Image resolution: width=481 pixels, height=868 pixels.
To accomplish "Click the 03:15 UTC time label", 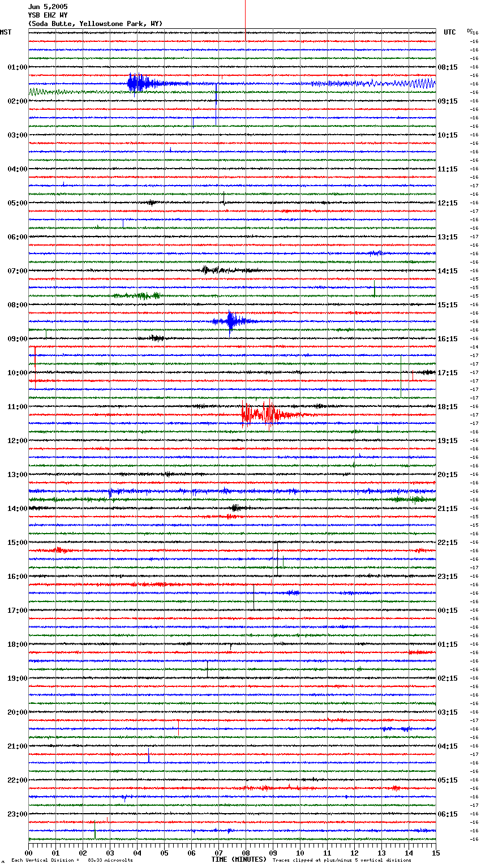I will [448, 712].
